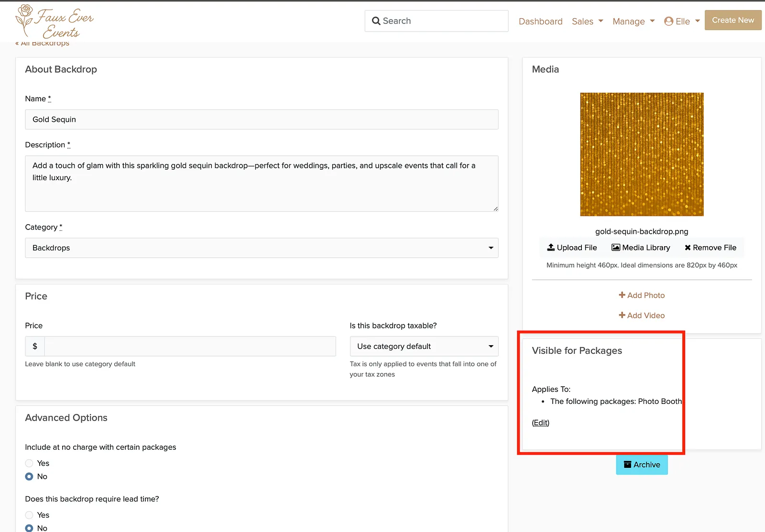Open the Manage menu
The height and width of the screenshot is (532, 765).
click(634, 22)
